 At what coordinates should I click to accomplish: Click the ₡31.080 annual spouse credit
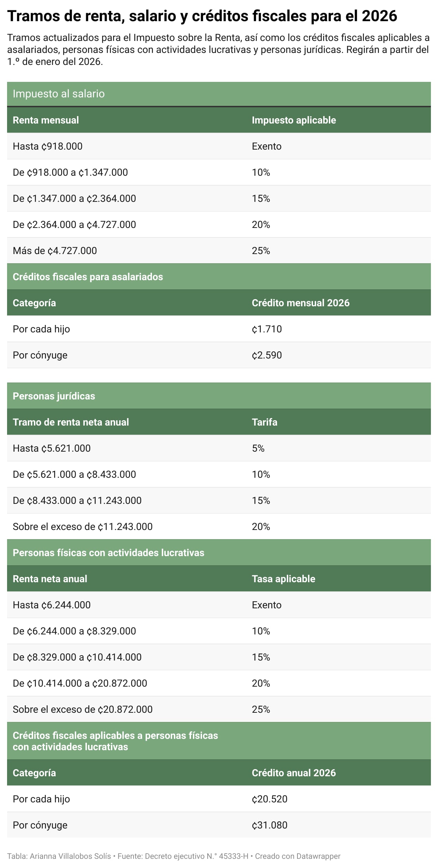(x=270, y=825)
